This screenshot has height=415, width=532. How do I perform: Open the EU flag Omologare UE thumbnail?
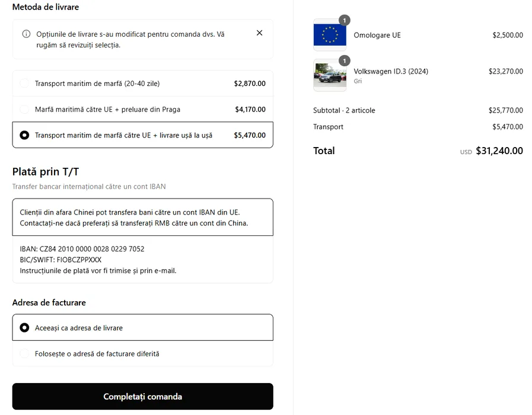pyautogui.click(x=330, y=35)
